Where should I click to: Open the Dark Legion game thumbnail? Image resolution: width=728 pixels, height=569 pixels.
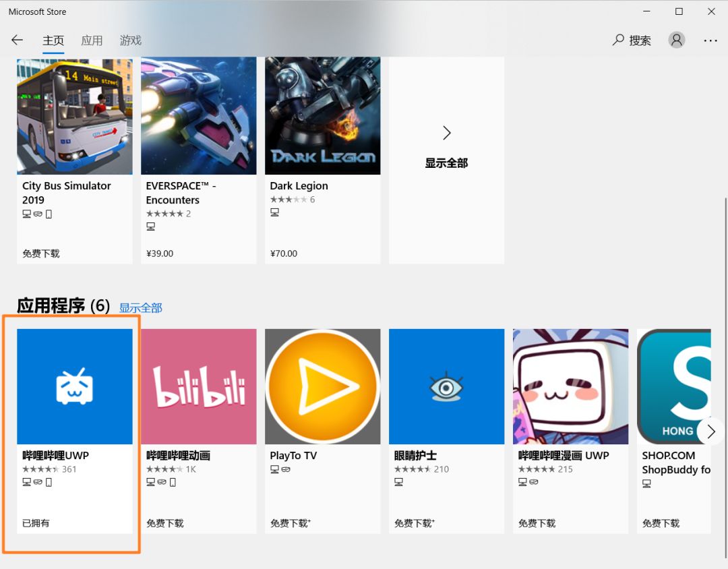point(323,116)
